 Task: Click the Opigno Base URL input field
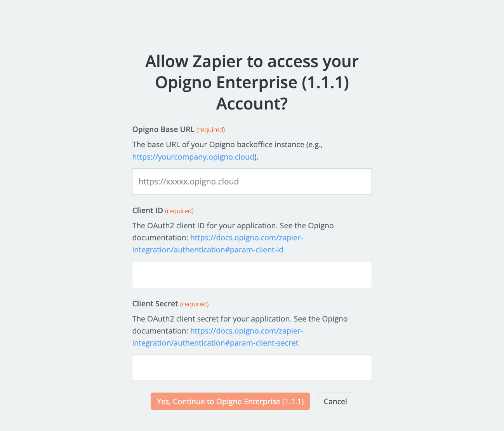(252, 181)
